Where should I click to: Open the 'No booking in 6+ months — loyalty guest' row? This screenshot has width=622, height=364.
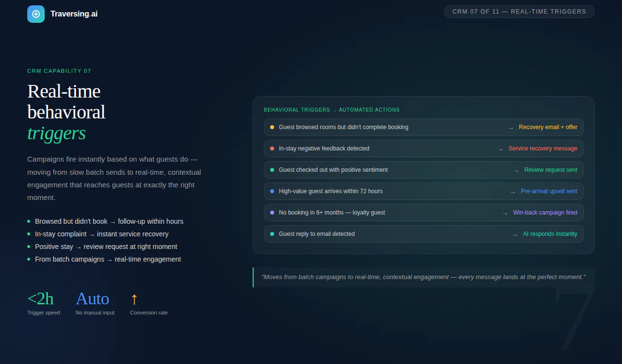point(424,213)
